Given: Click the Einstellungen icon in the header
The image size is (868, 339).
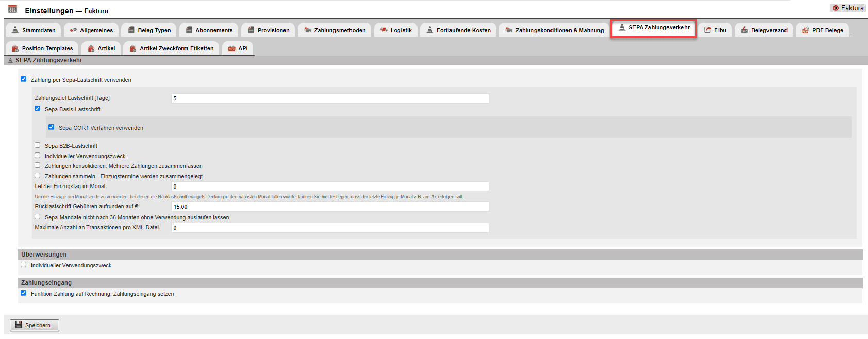Looking at the screenshot, I should pyautogui.click(x=12, y=9).
